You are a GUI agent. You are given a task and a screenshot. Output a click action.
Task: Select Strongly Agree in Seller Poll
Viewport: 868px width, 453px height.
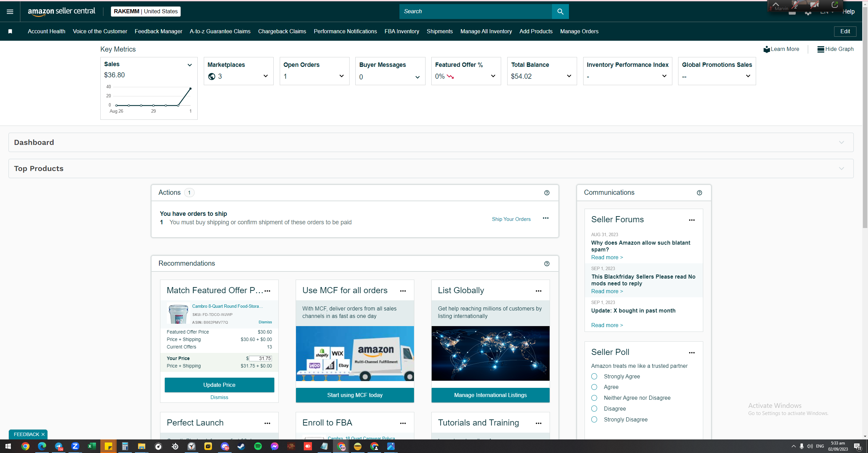[594, 376]
